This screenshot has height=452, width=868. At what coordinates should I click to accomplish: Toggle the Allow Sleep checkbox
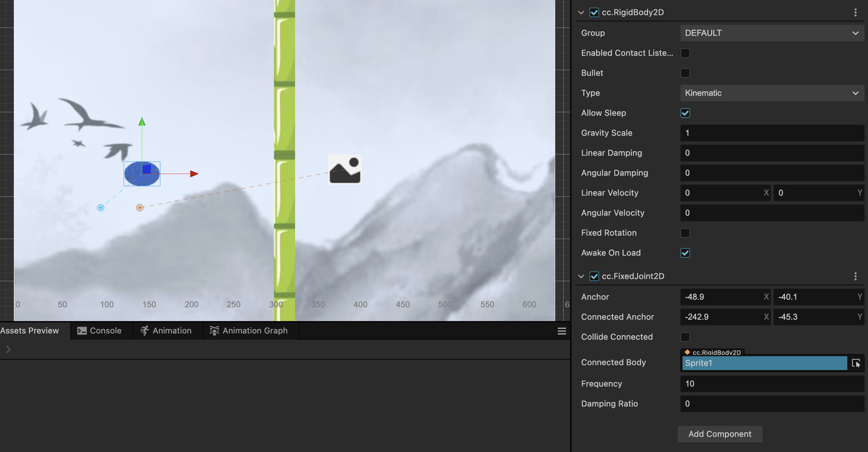[685, 113]
